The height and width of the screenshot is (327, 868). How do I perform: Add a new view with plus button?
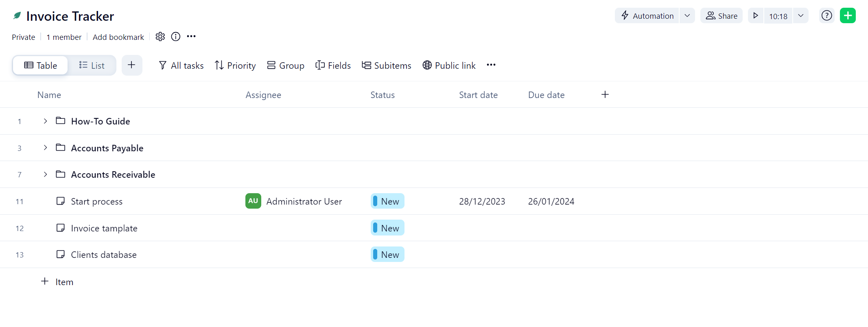coord(131,65)
